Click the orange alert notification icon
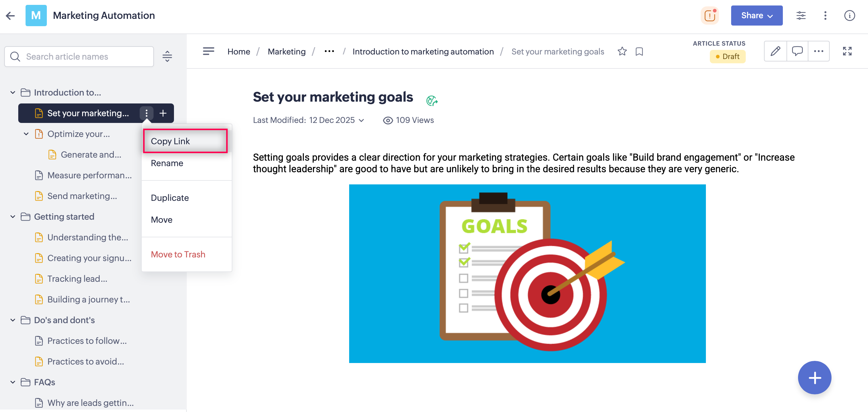This screenshot has width=868, height=412. pos(710,16)
